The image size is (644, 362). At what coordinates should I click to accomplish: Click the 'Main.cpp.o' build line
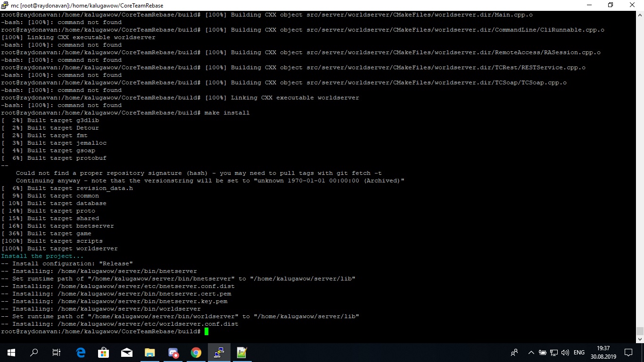point(267,15)
